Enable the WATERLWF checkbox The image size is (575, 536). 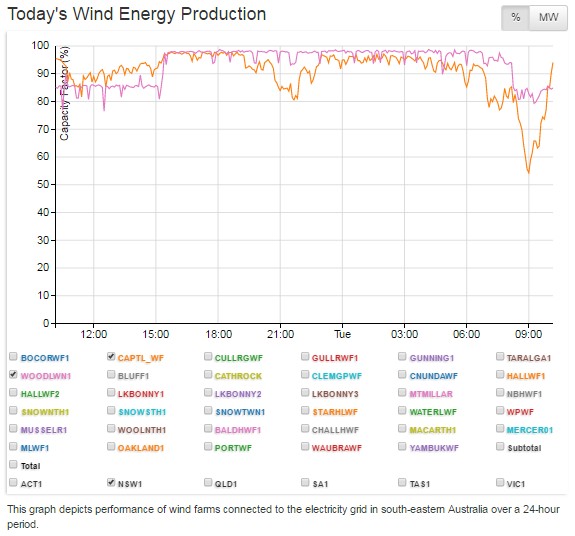point(402,410)
